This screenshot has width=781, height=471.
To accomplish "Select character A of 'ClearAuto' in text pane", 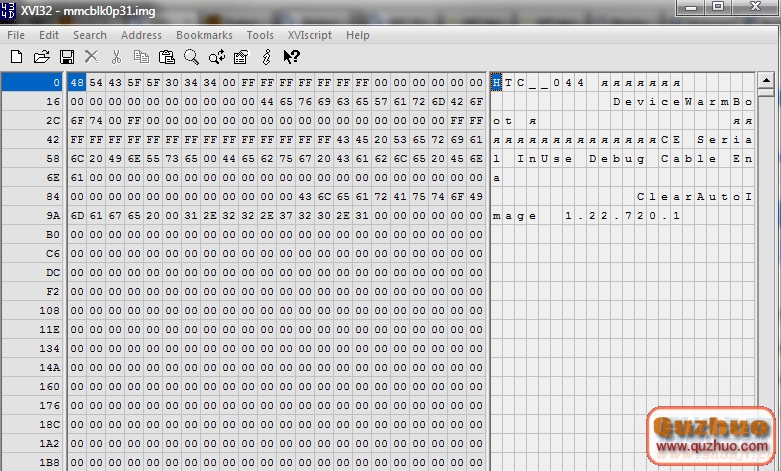I will click(x=700, y=197).
